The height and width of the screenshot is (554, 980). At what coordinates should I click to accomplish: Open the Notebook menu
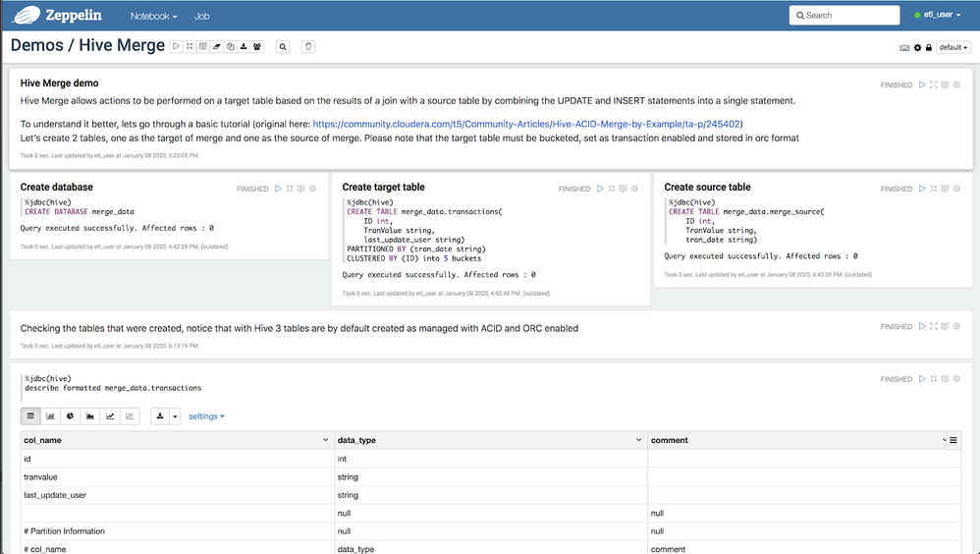154,16
